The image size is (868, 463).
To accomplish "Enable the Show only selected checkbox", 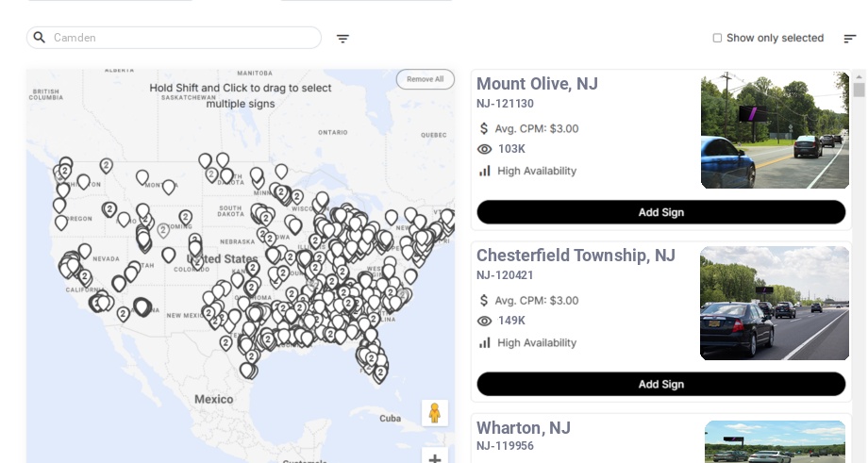I will pyautogui.click(x=717, y=39).
